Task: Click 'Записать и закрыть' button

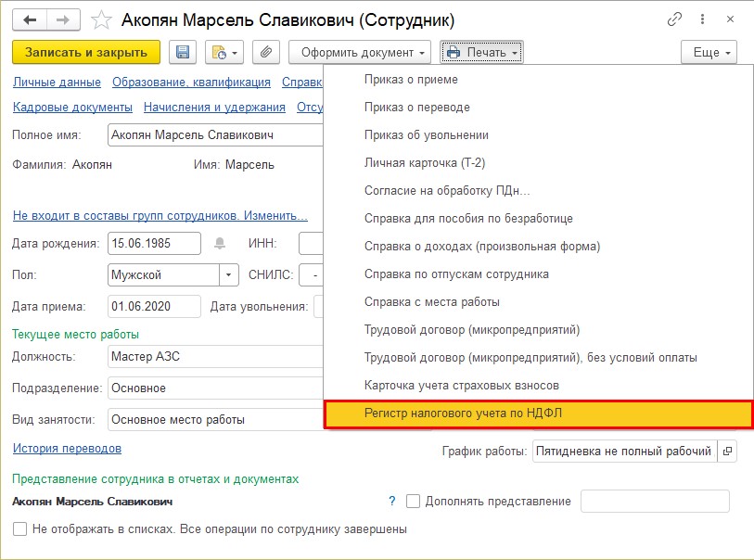Action: pyautogui.click(x=86, y=53)
